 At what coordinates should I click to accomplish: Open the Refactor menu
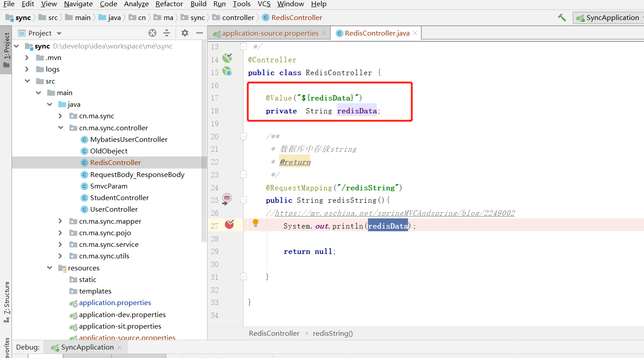(x=169, y=4)
